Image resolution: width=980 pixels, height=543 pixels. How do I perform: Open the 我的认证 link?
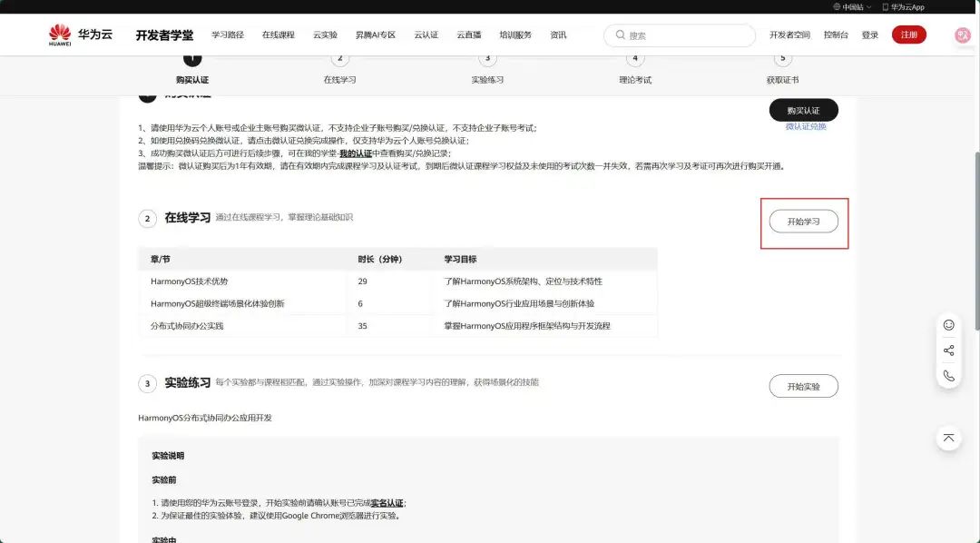click(356, 153)
